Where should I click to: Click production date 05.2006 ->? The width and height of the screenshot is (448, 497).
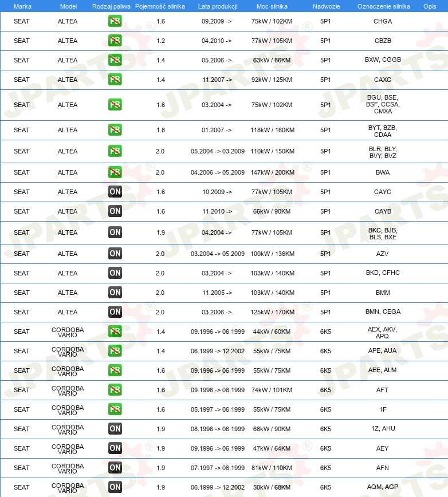click(217, 60)
